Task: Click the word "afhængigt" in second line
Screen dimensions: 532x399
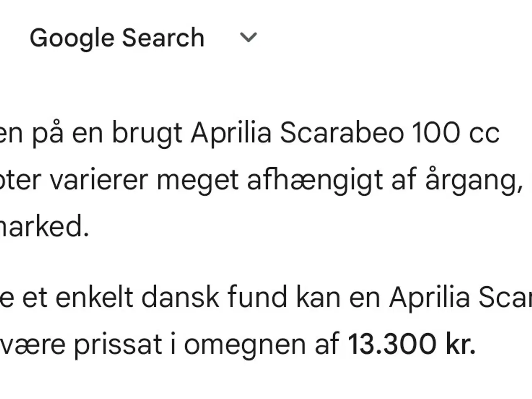Action: pos(315,180)
